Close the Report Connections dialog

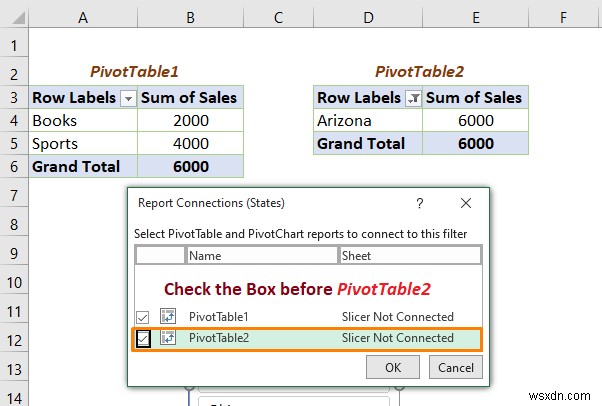point(466,203)
